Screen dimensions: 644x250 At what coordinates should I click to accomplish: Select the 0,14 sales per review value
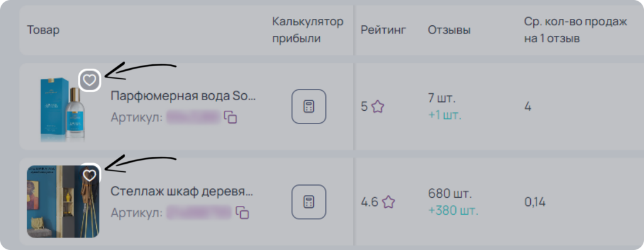click(535, 202)
